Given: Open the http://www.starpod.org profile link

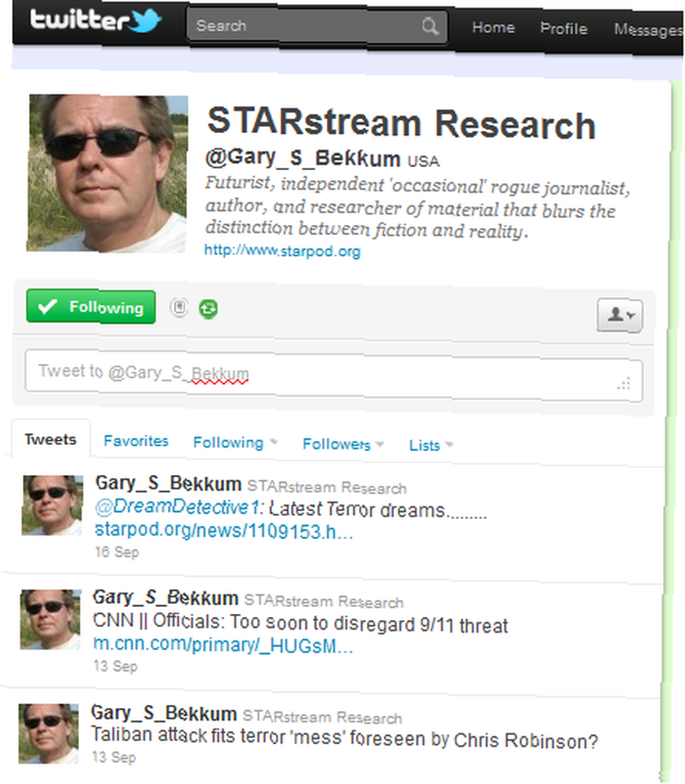Looking at the screenshot, I should click(282, 251).
